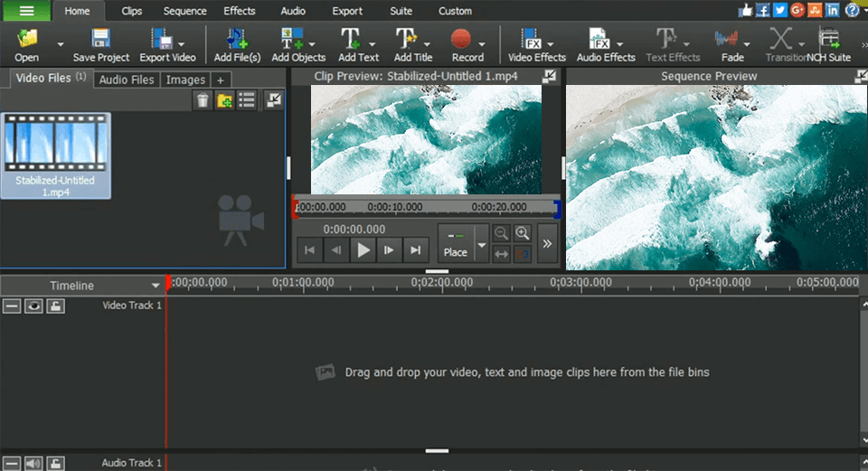
Task: Expand the Audio Effects dropdown arrow
Action: pos(619,44)
